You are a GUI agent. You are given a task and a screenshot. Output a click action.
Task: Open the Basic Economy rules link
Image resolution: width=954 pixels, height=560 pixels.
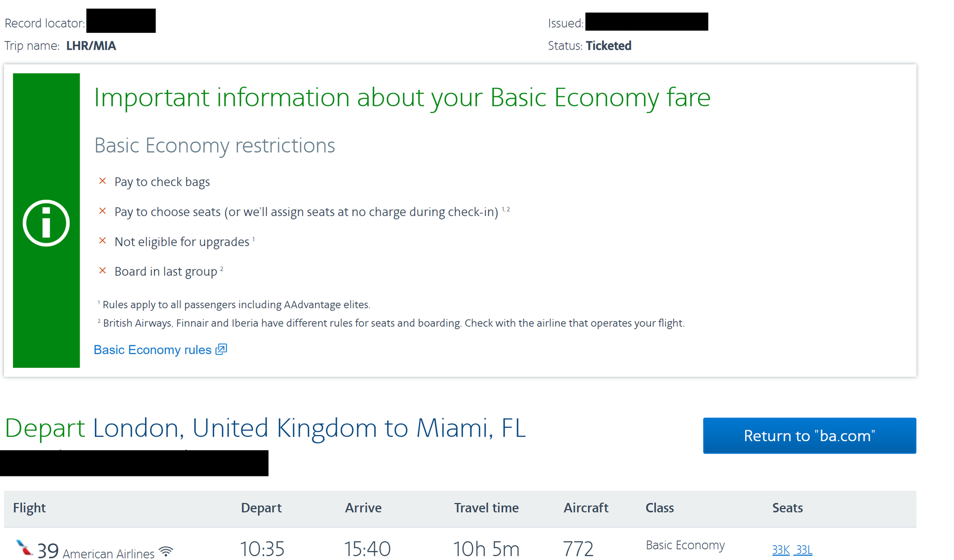tap(152, 350)
